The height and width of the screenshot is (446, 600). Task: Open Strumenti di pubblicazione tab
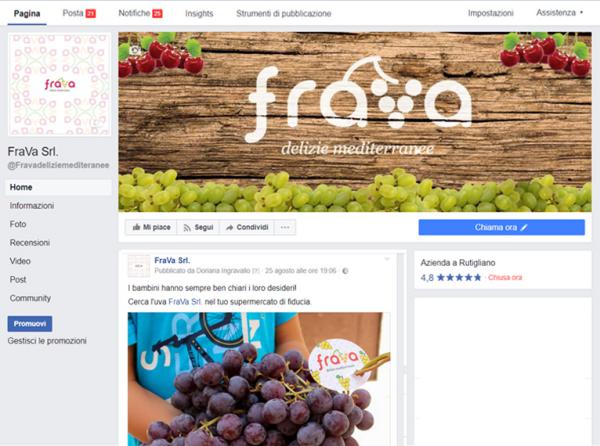(x=284, y=13)
